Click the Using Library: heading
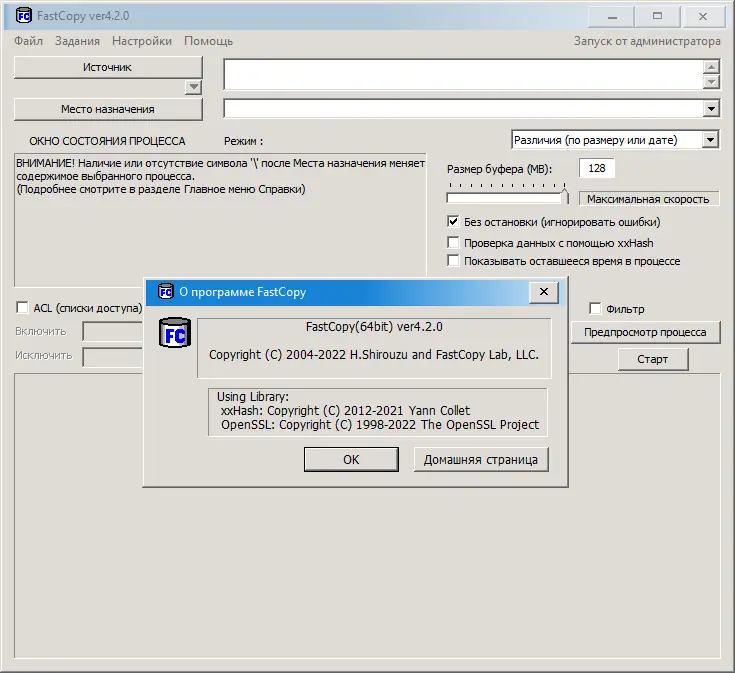This screenshot has width=735, height=673. point(253,396)
